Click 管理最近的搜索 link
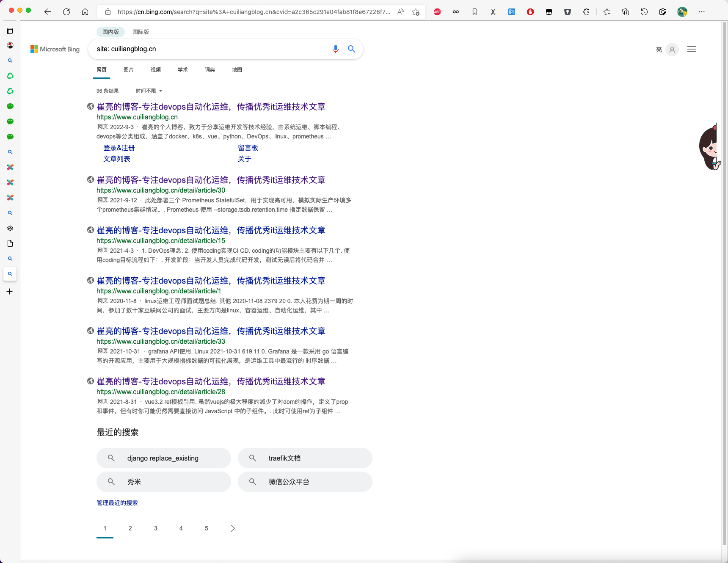 117,503
